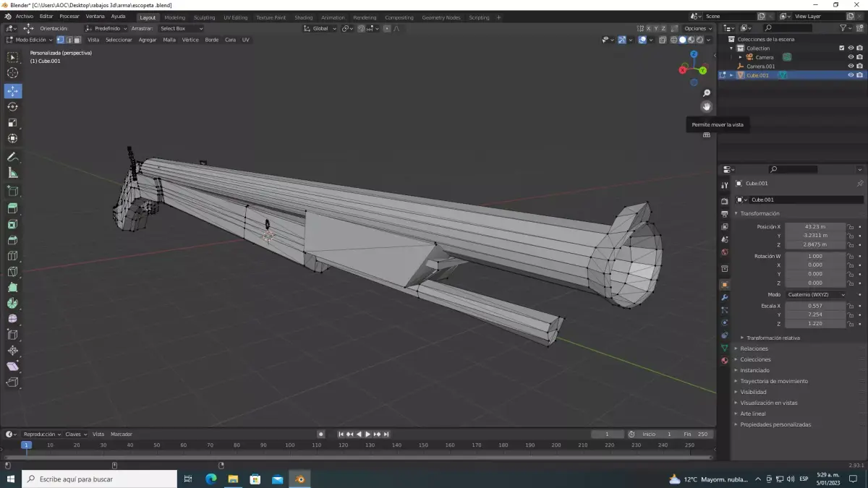
Task: Open the Global transform orientation dropdown
Action: (x=320, y=28)
